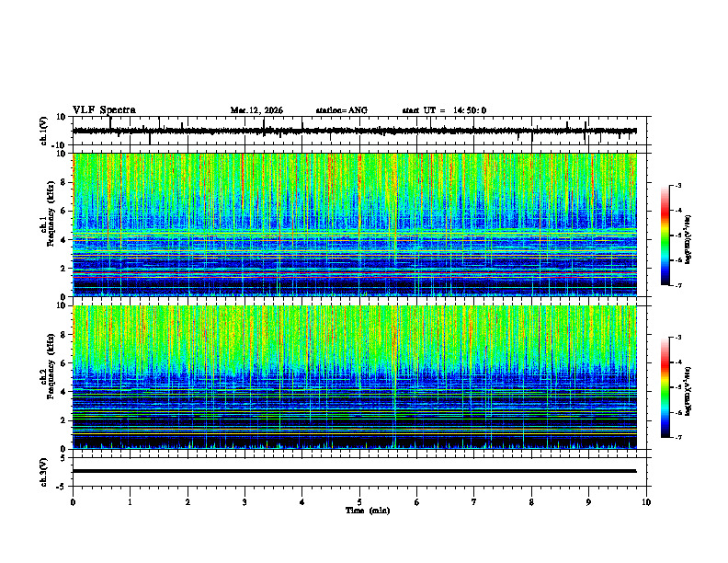Click the '6' kHz tick on ch.2 frequency axis

pyautogui.click(x=65, y=363)
